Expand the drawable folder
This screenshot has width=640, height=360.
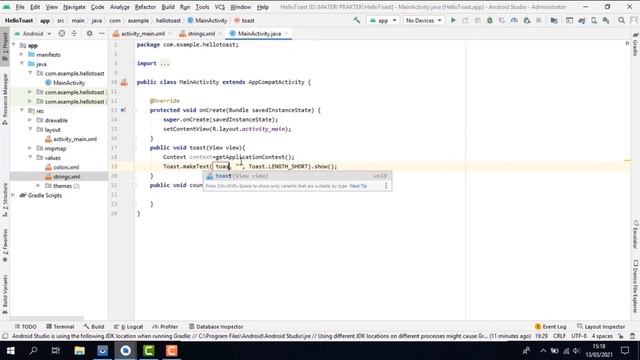click(30, 120)
